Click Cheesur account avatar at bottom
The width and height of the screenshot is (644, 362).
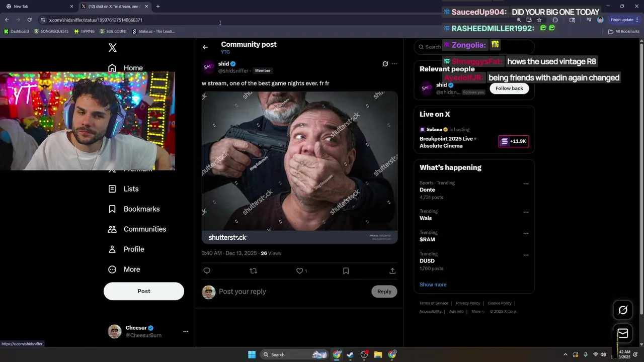coord(115,331)
